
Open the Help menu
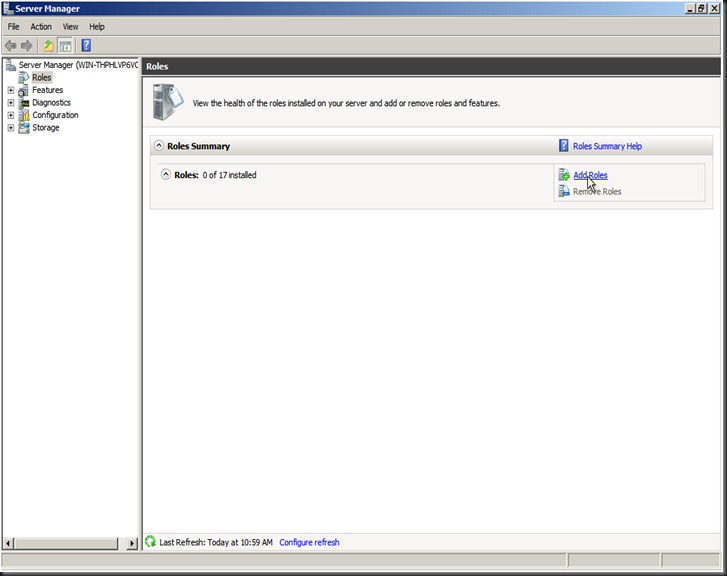click(97, 27)
